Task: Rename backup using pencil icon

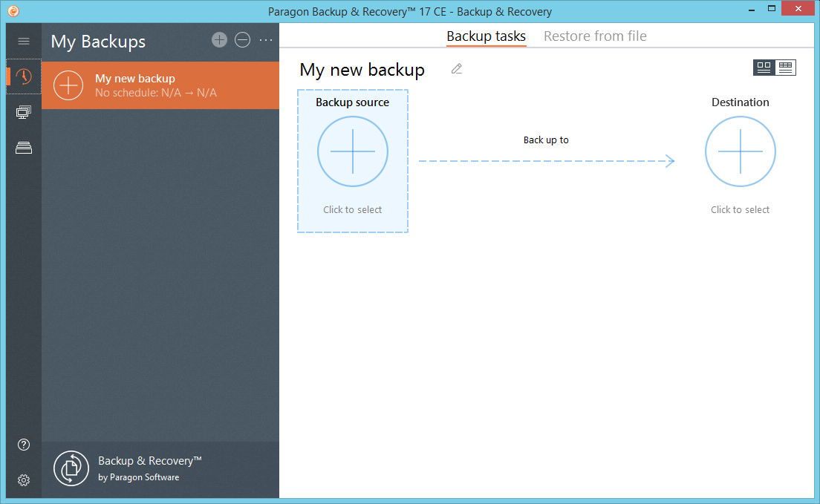Action: 457,68
